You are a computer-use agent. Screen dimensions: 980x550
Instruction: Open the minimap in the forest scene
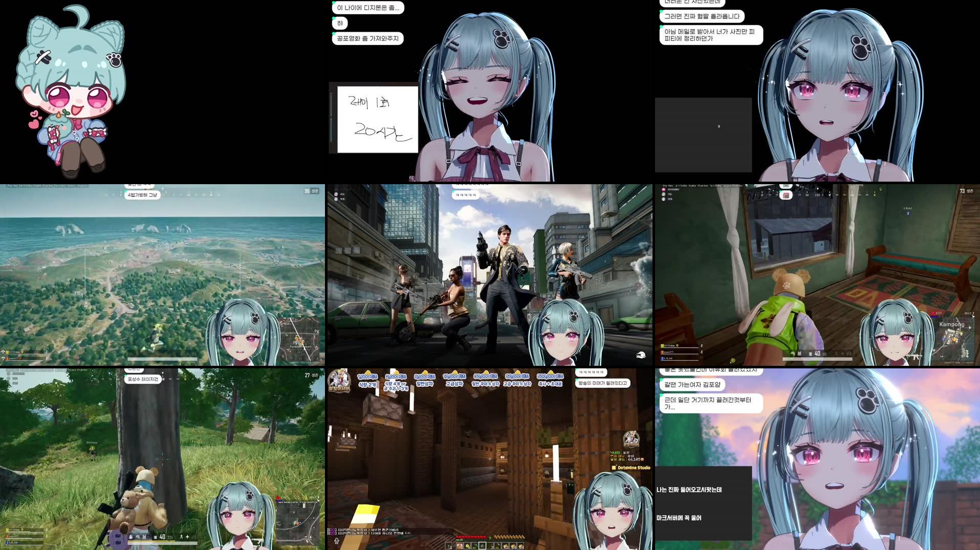(x=298, y=522)
